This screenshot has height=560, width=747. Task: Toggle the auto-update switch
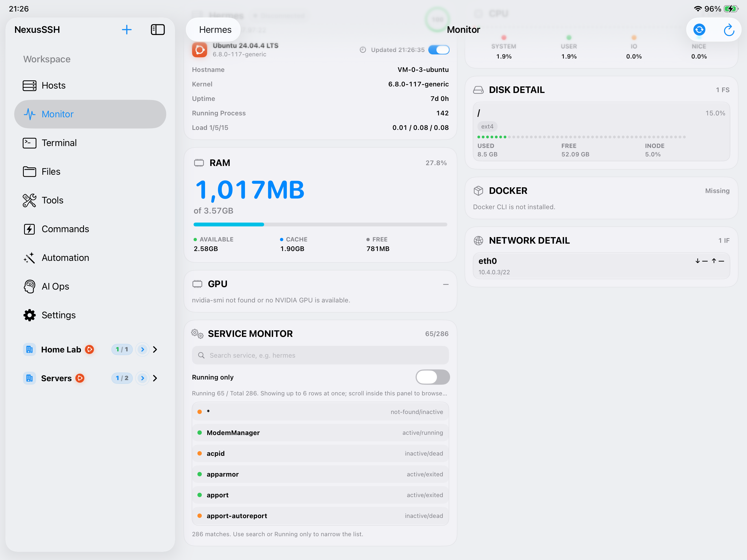click(x=439, y=50)
